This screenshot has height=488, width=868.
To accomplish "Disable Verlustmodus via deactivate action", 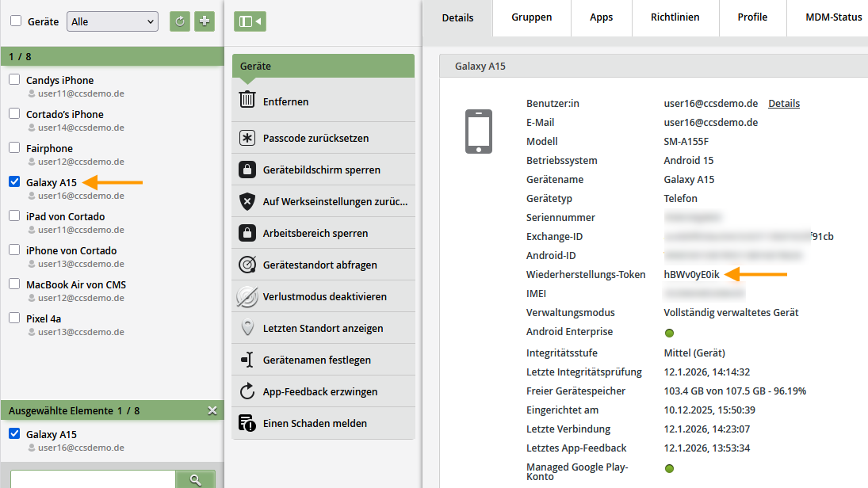I will pos(312,295).
